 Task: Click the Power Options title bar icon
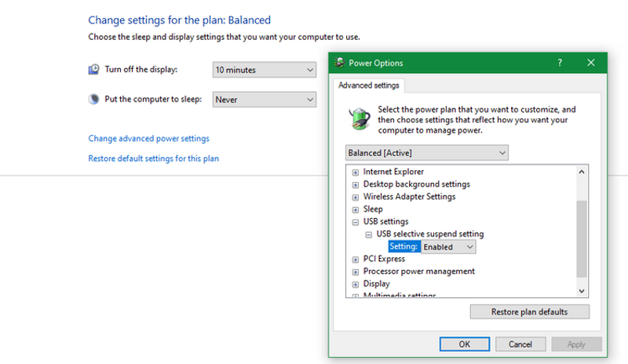pyautogui.click(x=338, y=63)
